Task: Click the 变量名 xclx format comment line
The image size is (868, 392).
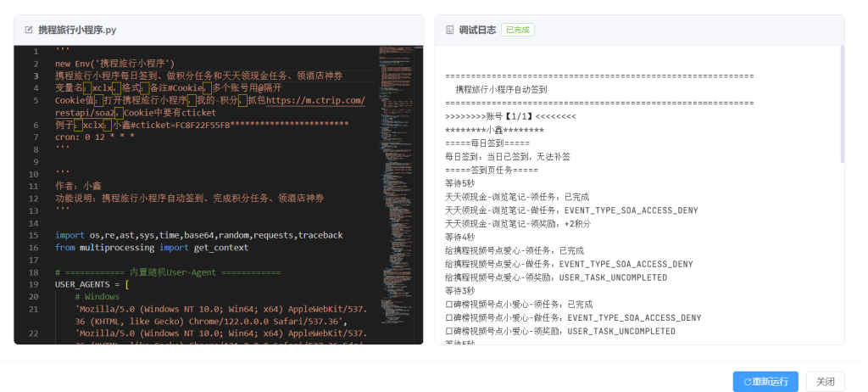Action: point(169,87)
